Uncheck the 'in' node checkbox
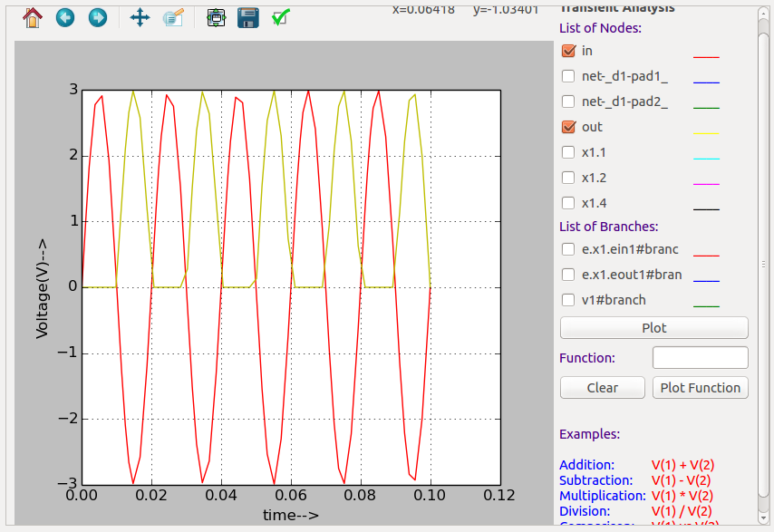Viewport: 774px width, 532px height. (x=568, y=51)
